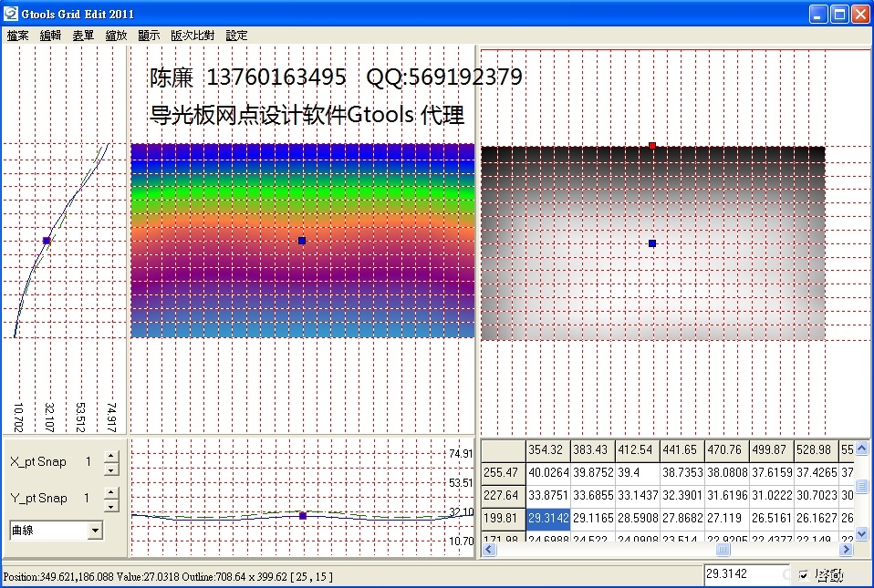874x588 pixels.
Task: Select the purple point on bottom horizontal curve
Action: (x=303, y=516)
